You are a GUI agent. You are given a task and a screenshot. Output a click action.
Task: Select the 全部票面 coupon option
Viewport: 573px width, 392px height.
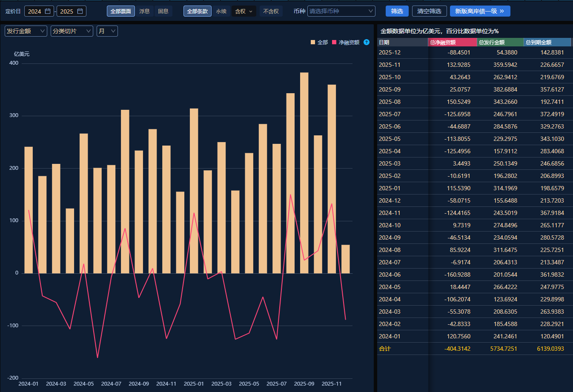(x=121, y=11)
